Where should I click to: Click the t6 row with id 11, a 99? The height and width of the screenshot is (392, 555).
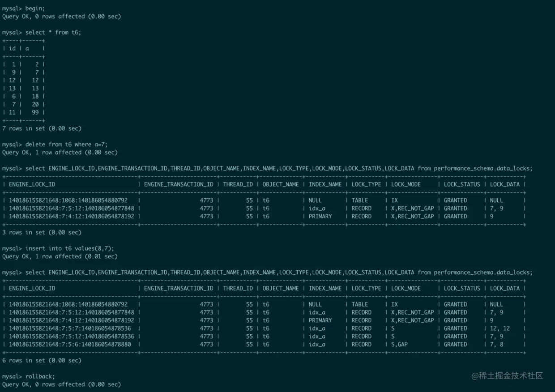tap(23, 113)
